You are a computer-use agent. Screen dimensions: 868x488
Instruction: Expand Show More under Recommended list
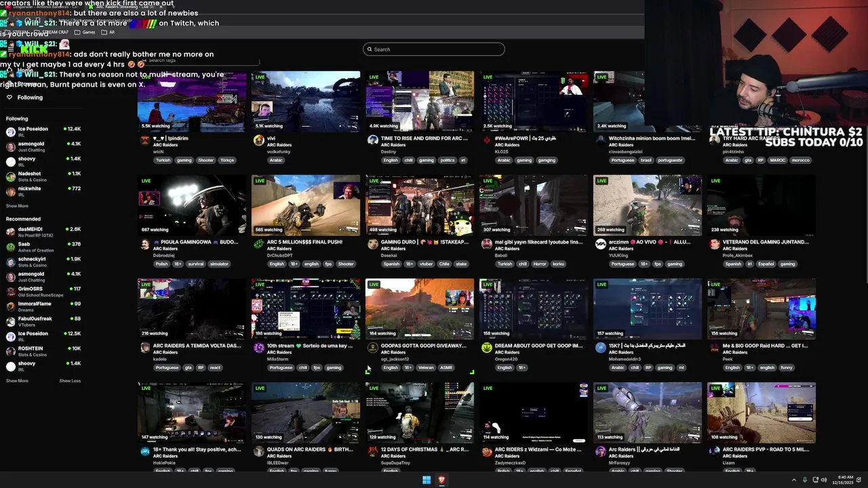click(17, 381)
